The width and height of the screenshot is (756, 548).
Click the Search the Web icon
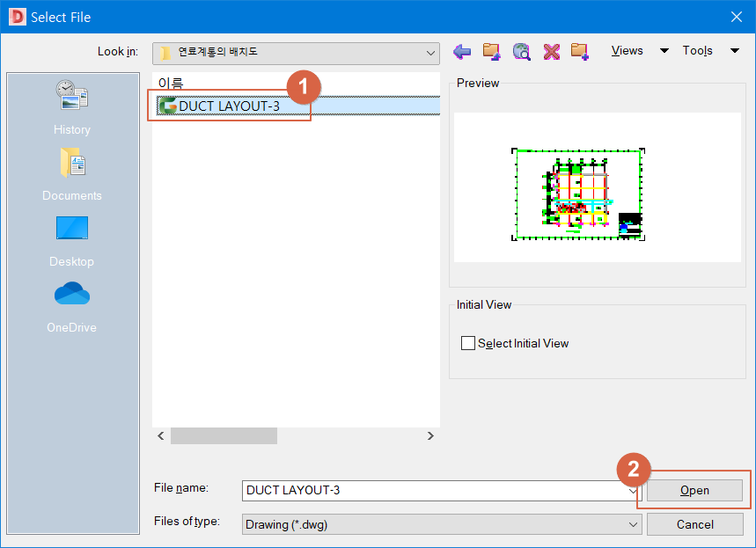pos(521,51)
